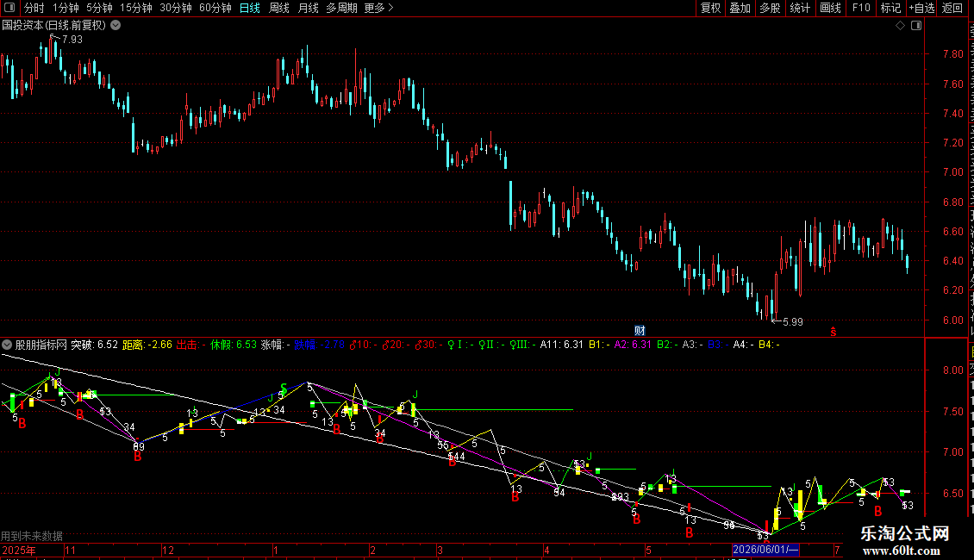
Task: Click month 11 on the time axis
Action: (x=70, y=550)
